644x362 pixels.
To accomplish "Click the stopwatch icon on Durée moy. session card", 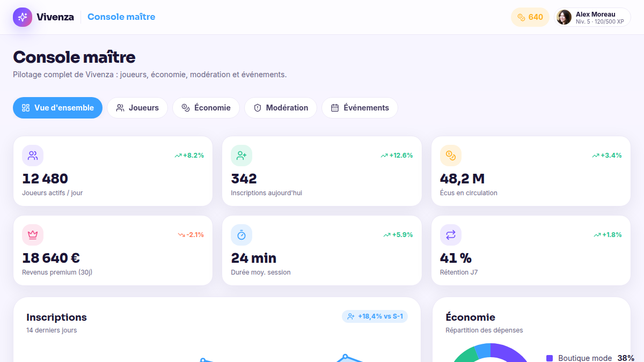I will 241,235.
